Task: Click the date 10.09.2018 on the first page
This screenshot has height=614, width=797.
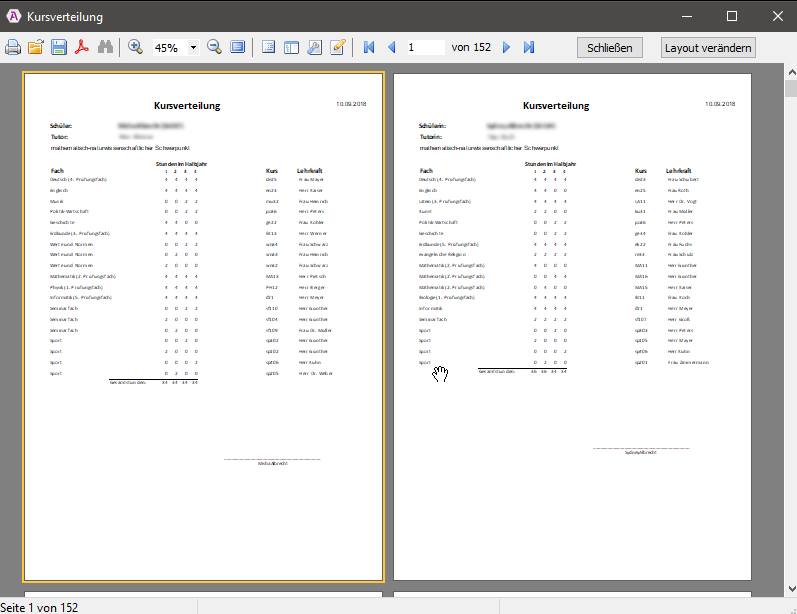Action: coord(351,104)
